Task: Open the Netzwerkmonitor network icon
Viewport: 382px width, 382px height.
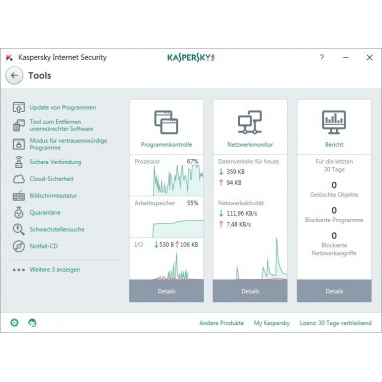Action: [250, 122]
